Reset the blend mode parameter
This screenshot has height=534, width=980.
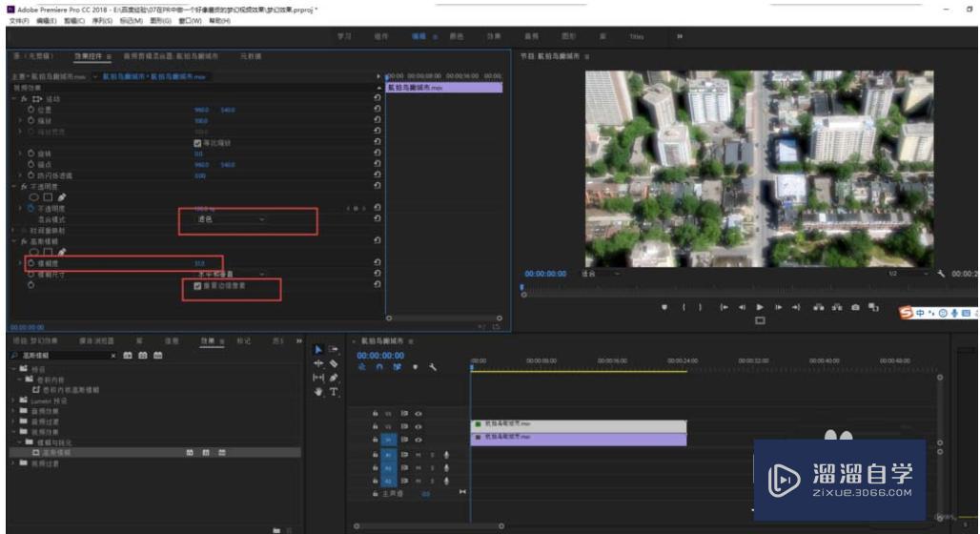click(377, 219)
